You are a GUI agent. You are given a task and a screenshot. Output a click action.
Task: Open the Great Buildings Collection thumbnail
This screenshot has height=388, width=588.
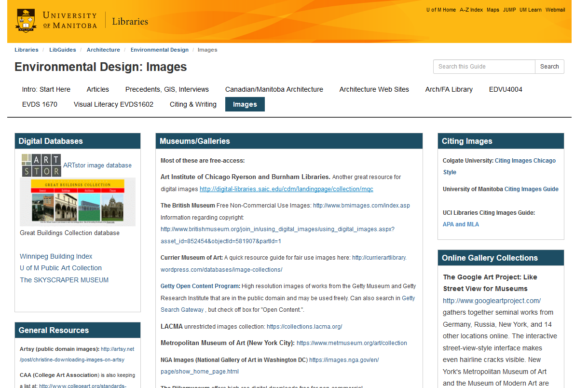78,202
